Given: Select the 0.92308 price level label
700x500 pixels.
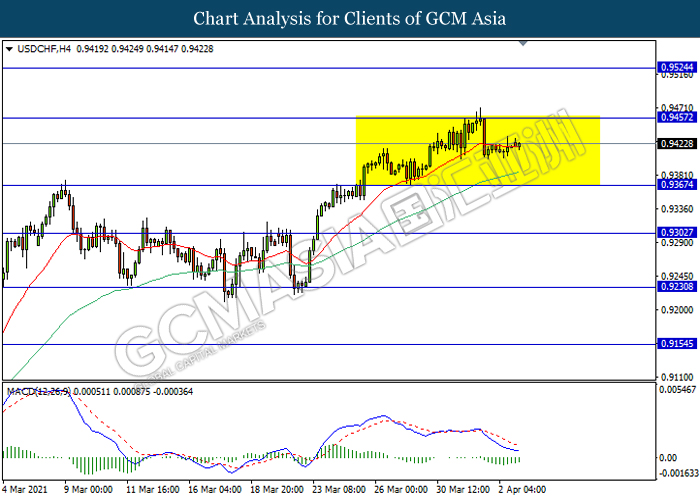Looking at the screenshot, I should pos(677,287).
